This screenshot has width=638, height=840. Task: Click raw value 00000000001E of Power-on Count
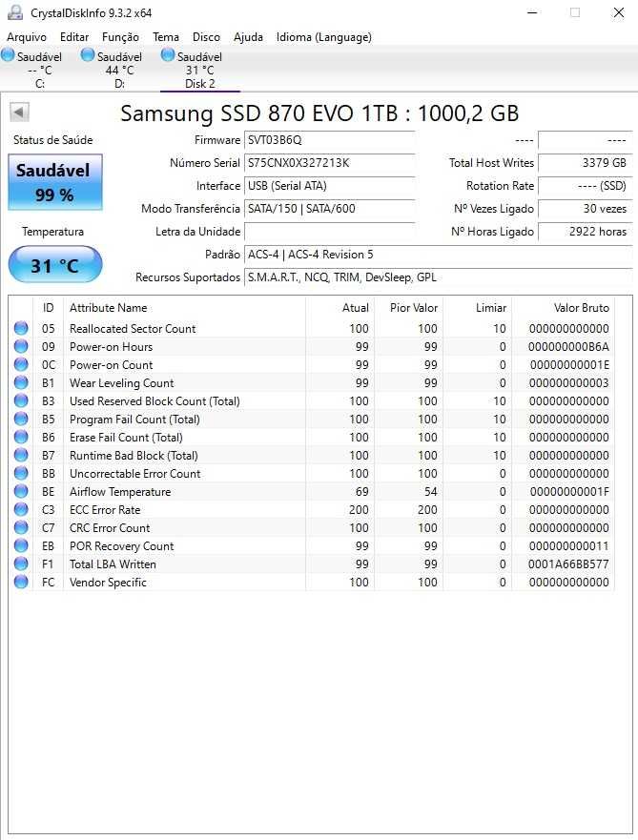[569, 365]
